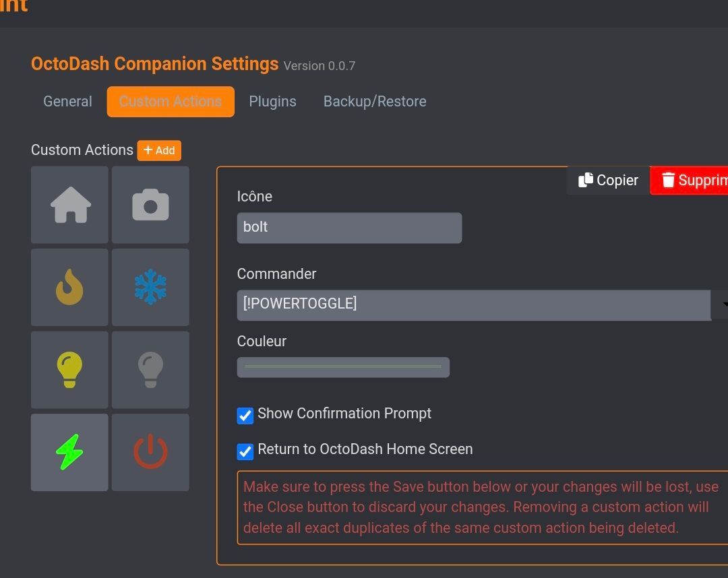Click the flame preheat action icon
The height and width of the screenshot is (578, 728).
point(70,287)
